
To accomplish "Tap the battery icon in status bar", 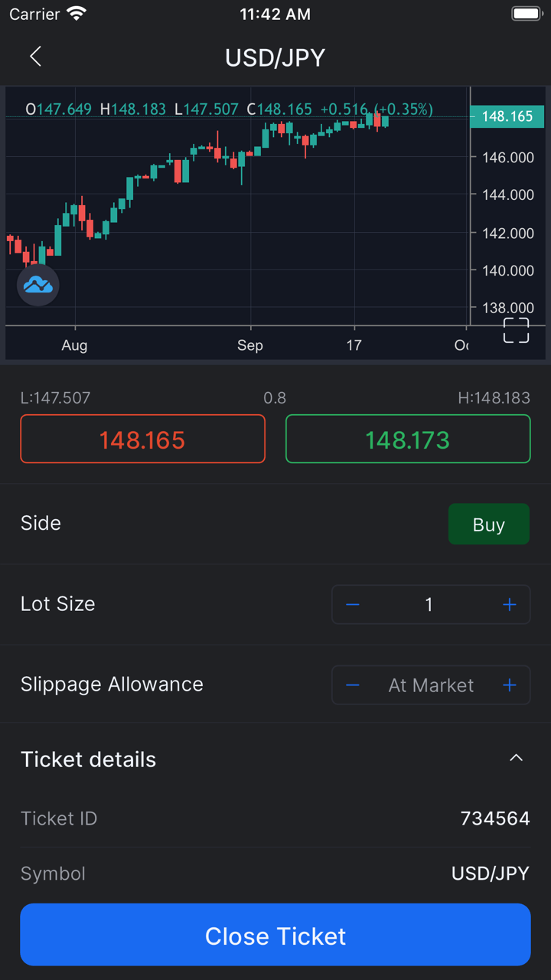I will [526, 14].
